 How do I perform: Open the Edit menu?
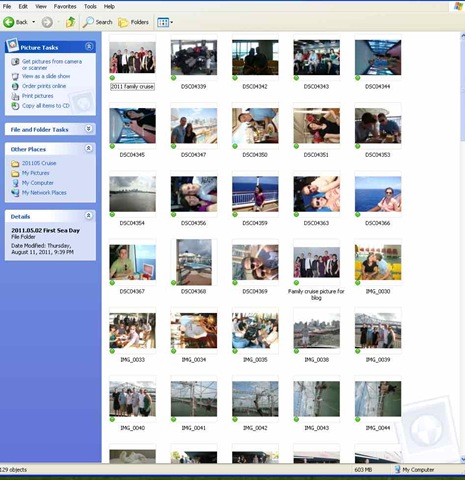(23, 6)
